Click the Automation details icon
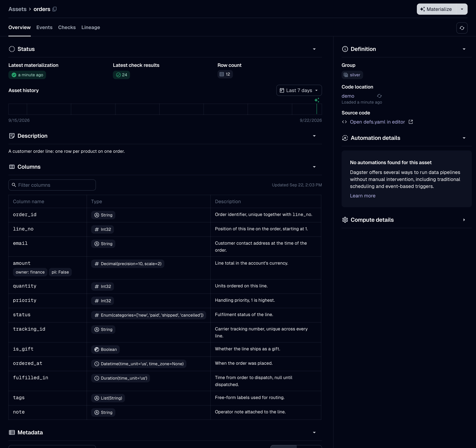 pyautogui.click(x=345, y=138)
